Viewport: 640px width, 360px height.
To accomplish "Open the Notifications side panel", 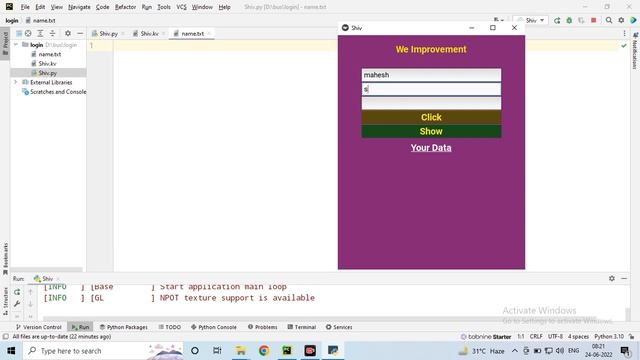I will [635, 51].
